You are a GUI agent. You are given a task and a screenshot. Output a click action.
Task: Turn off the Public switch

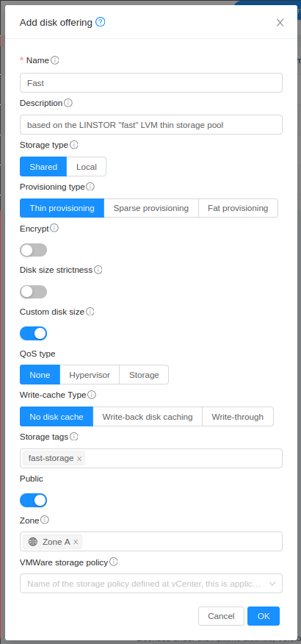tap(33, 500)
